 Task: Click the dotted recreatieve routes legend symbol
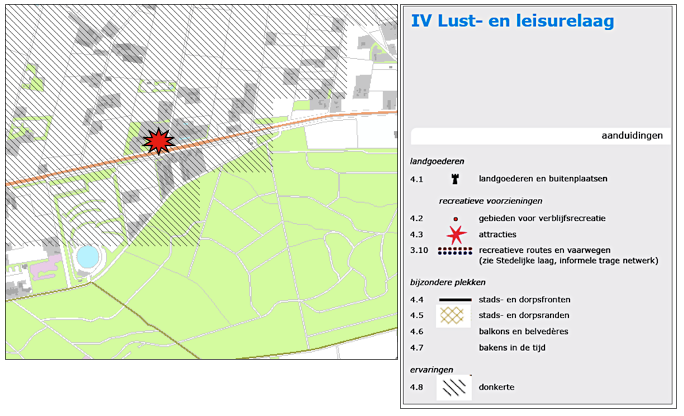tap(455, 251)
